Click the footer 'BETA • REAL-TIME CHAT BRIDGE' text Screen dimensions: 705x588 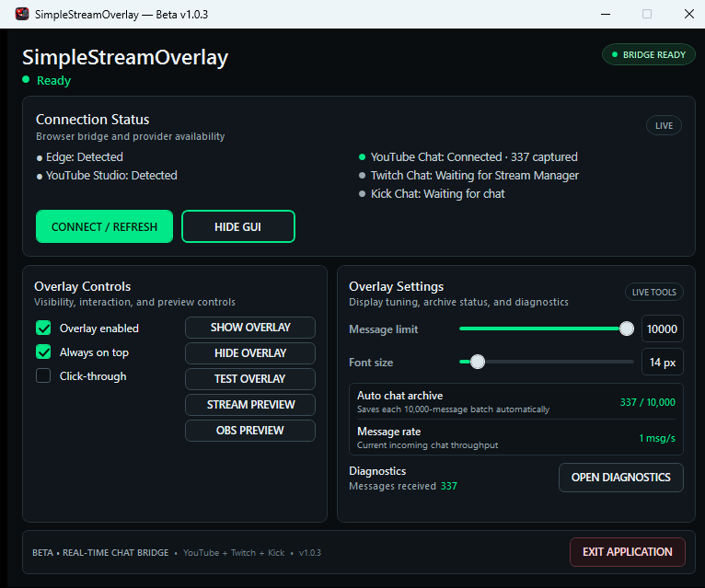(x=100, y=553)
